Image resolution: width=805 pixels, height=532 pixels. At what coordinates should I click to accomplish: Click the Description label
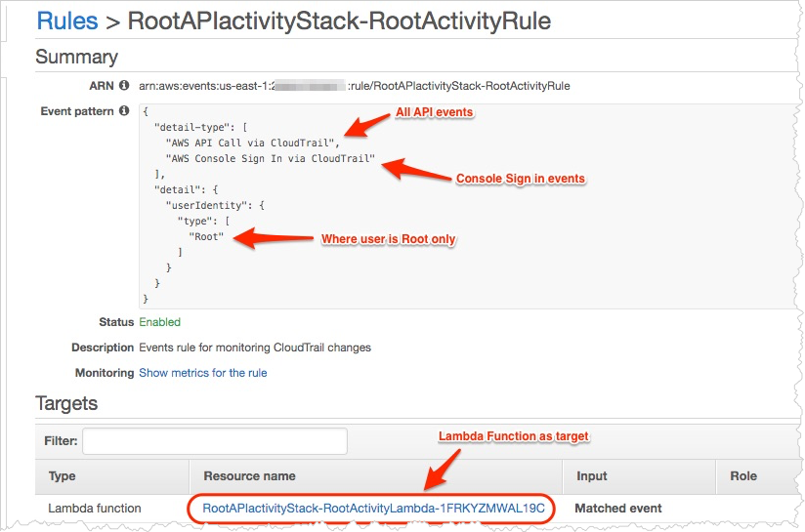click(103, 348)
